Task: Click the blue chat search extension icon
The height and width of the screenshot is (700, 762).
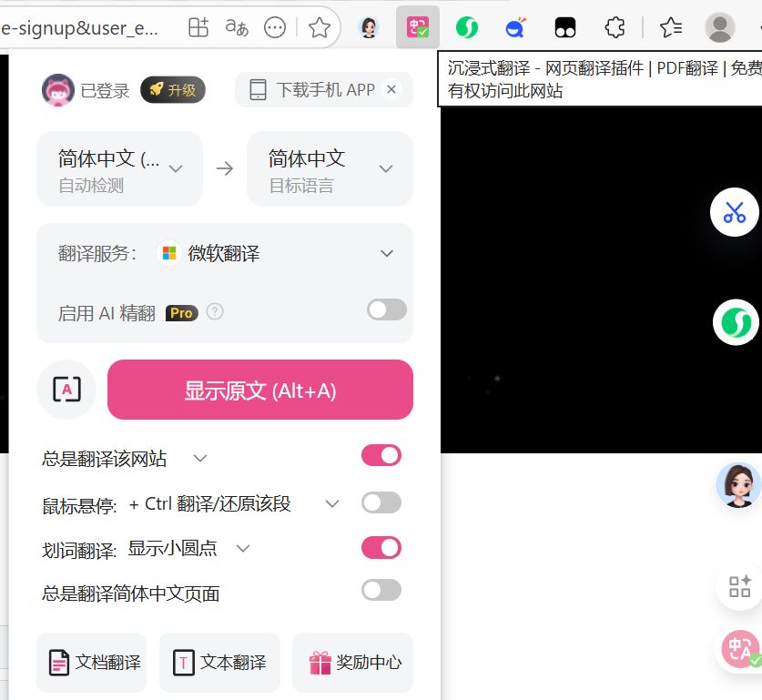Action: click(515, 27)
